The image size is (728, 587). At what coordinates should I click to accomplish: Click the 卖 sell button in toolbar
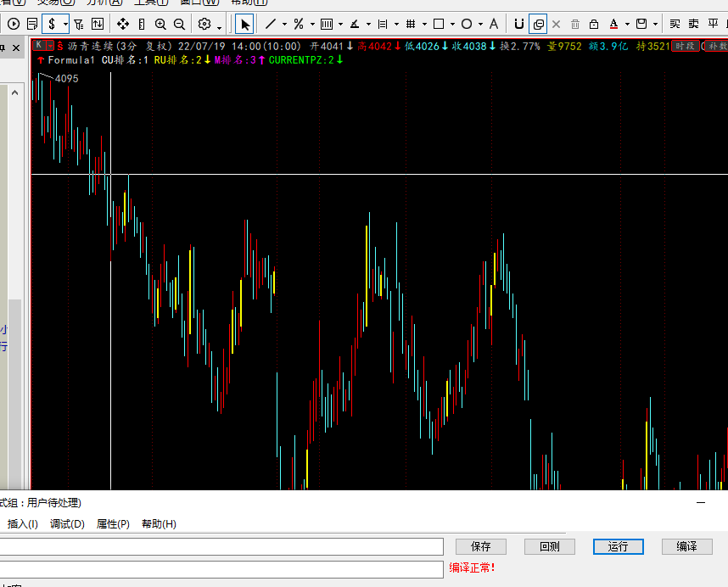[x=694, y=24]
